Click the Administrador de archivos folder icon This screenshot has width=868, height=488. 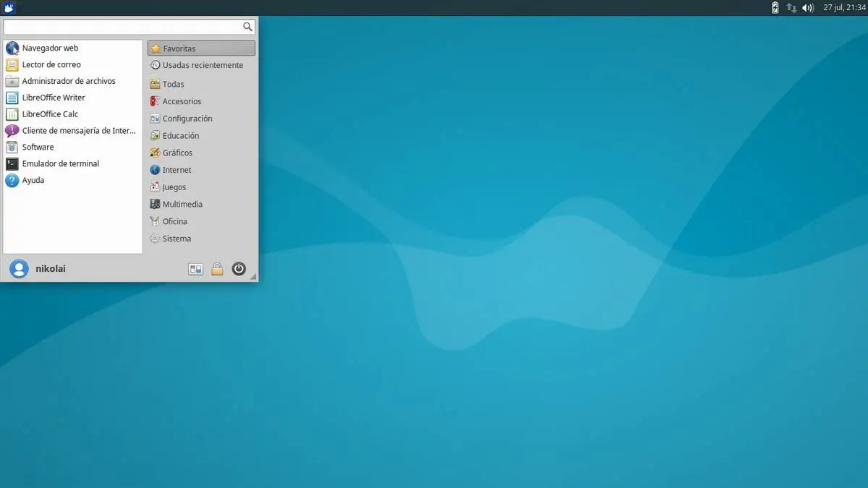coord(12,81)
